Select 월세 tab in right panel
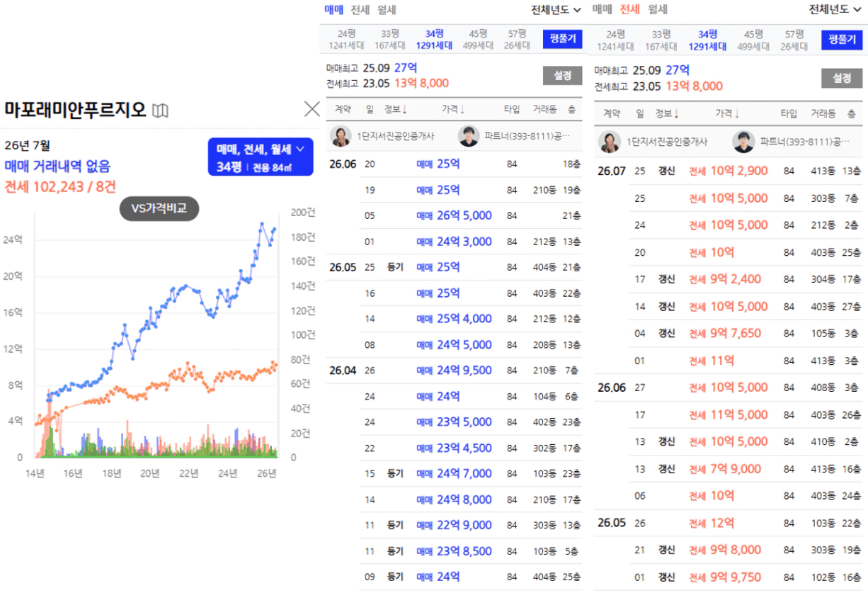868x593 pixels. tap(658, 10)
